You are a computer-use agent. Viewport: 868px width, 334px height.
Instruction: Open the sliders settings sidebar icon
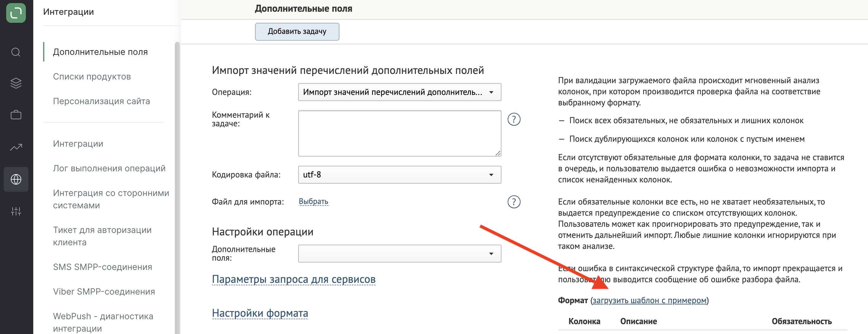click(16, 211)
